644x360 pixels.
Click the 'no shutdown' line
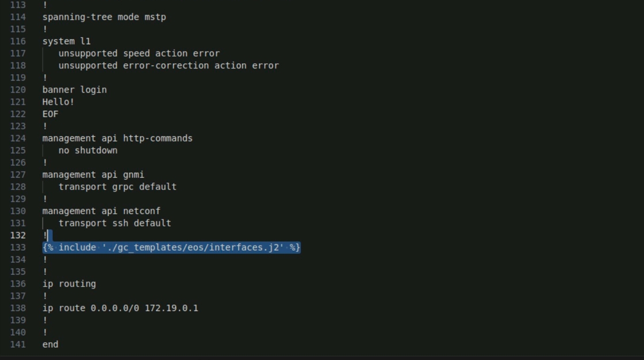coord(88,150)
